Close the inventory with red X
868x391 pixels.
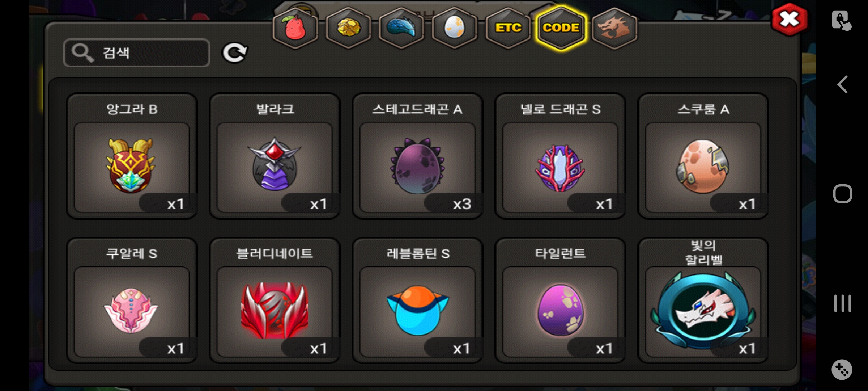pyautogui.click(x=790, y=20)
